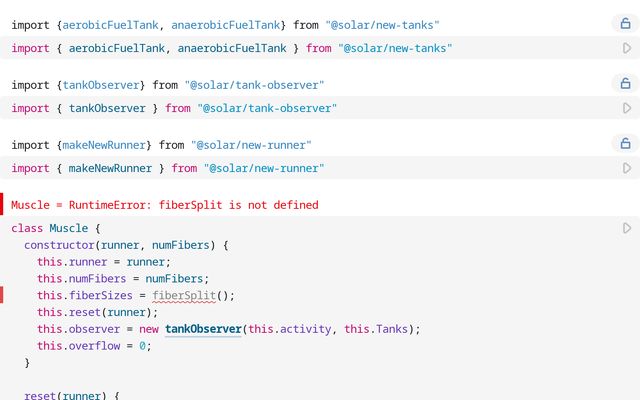Viewport: 640px width, 400px height.
Task: Click red gutter marker on fiberSizes line
Action: point(2,295)
